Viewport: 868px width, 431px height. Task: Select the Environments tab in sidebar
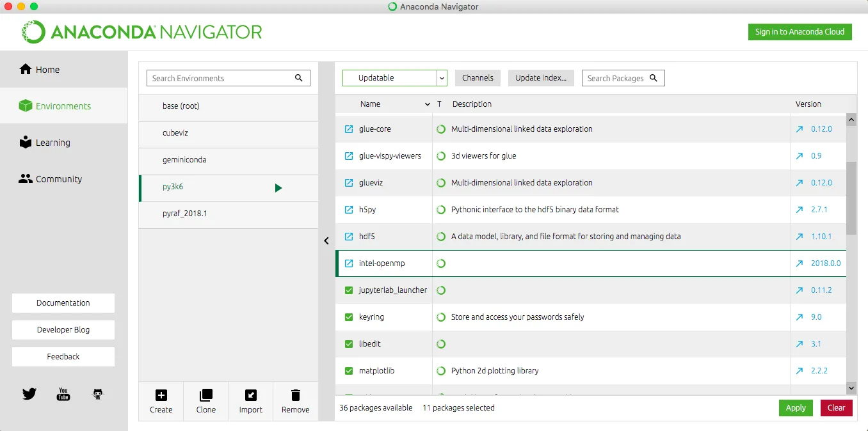64,106
